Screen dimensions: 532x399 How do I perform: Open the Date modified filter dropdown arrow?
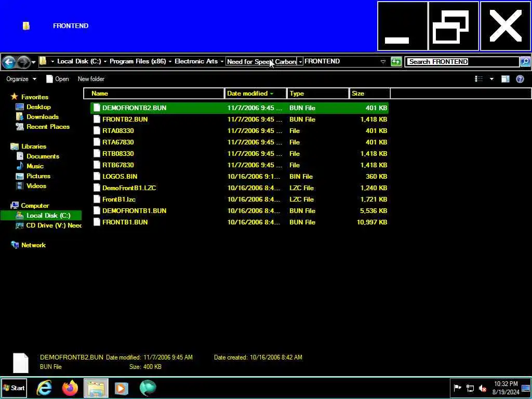coord(272,94)
